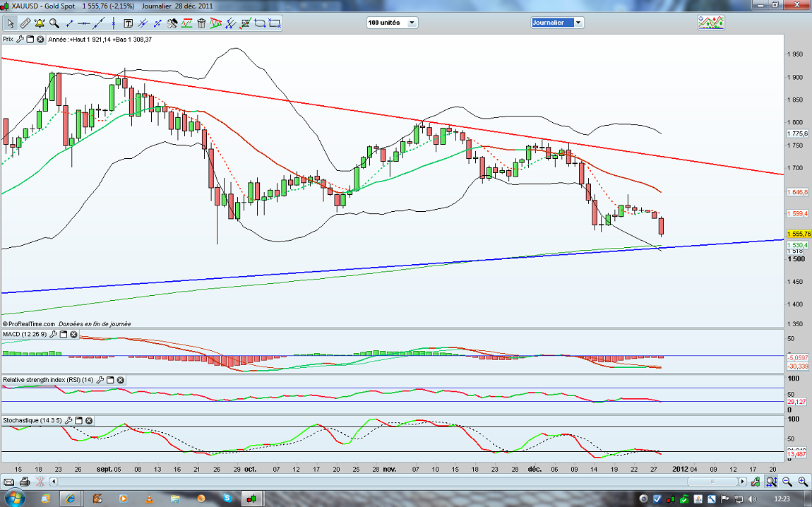This screenshot has height=507, width=812.
Task: Select the Andrews pitchfork fan tool
Action: [231, 23]
